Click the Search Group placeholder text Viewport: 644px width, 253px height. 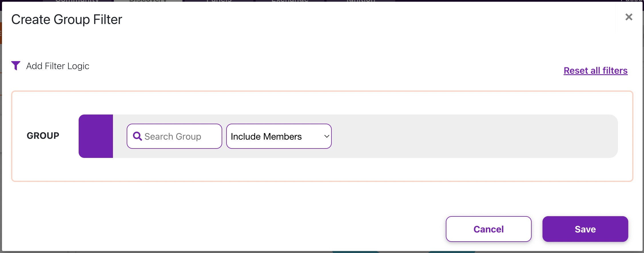pyautogui.click(x=173, y=136)
